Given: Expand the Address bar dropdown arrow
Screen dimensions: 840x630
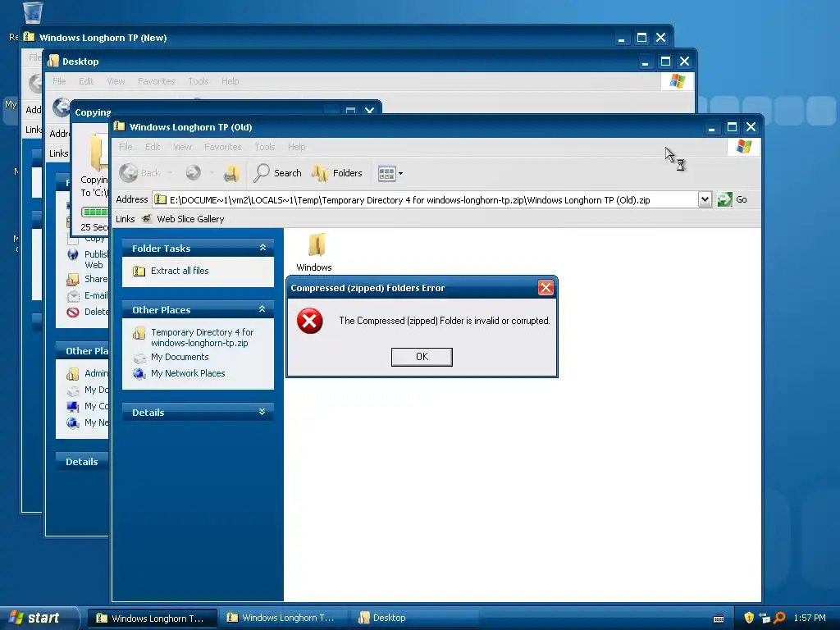Looking at the screenshot, I should pyautogui.click(x=705, y=200).
